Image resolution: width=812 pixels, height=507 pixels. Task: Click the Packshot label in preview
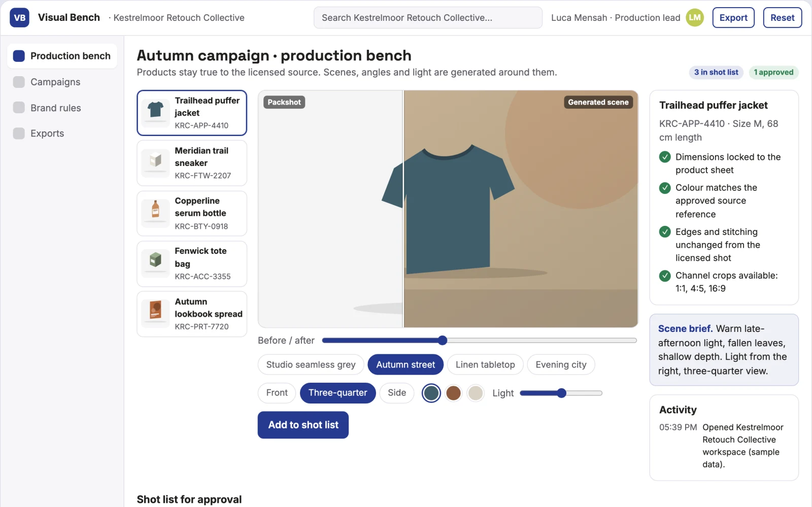[284, 102]
